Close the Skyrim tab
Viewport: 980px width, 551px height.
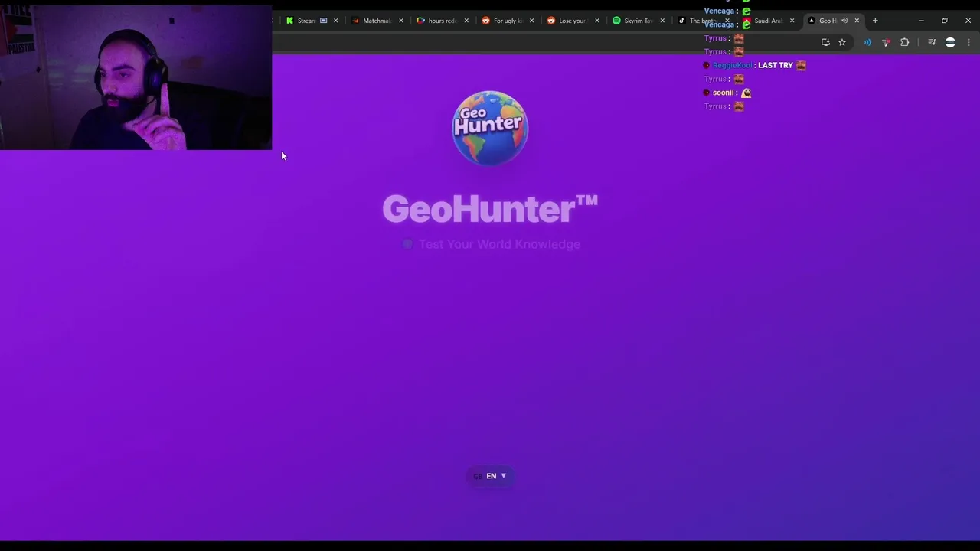click(x=661, y=21)
